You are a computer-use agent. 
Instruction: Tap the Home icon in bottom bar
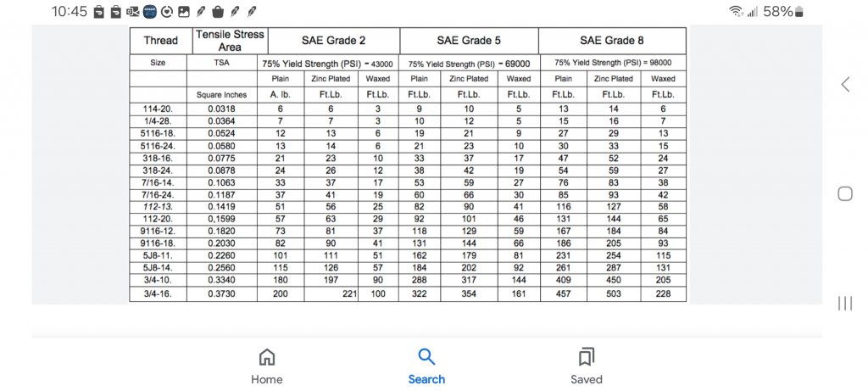coord(267,357)
